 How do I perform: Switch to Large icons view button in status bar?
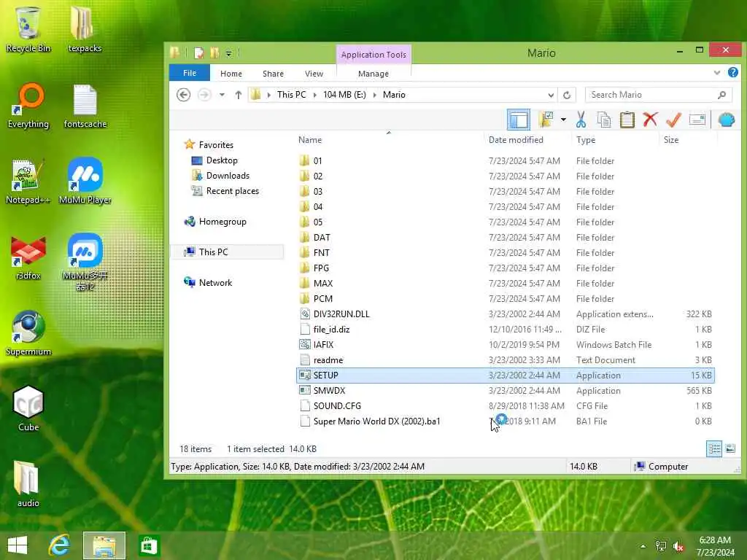click(729, 448)
